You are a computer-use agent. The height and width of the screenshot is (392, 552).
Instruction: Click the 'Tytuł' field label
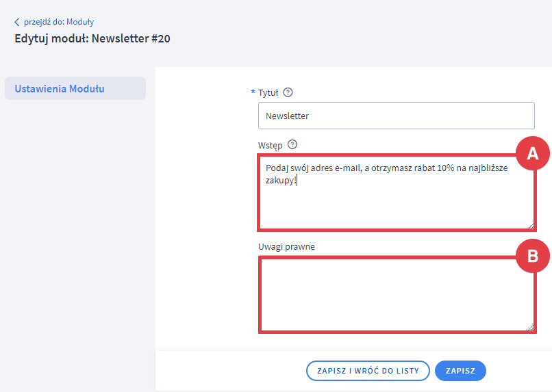click(x=268, y=93)
